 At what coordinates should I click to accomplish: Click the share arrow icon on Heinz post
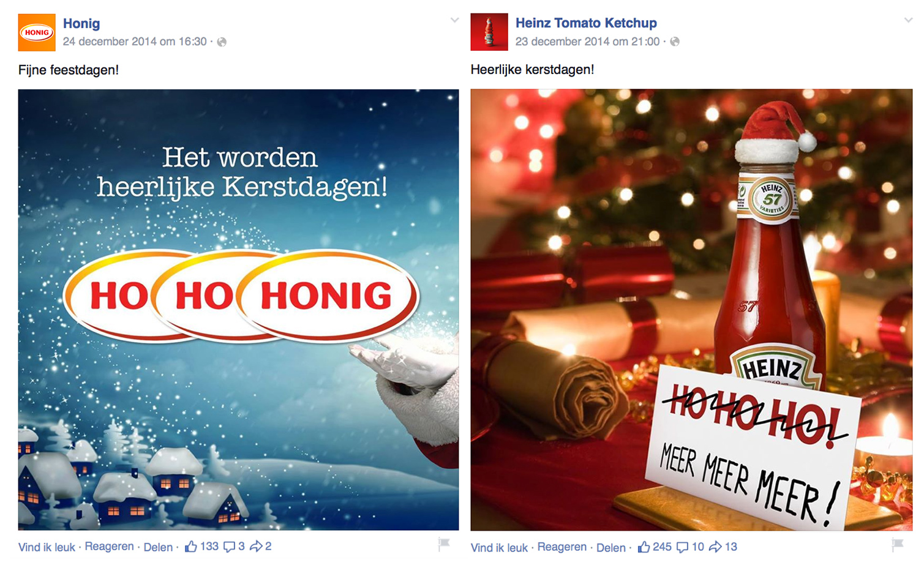pos(715,547)
